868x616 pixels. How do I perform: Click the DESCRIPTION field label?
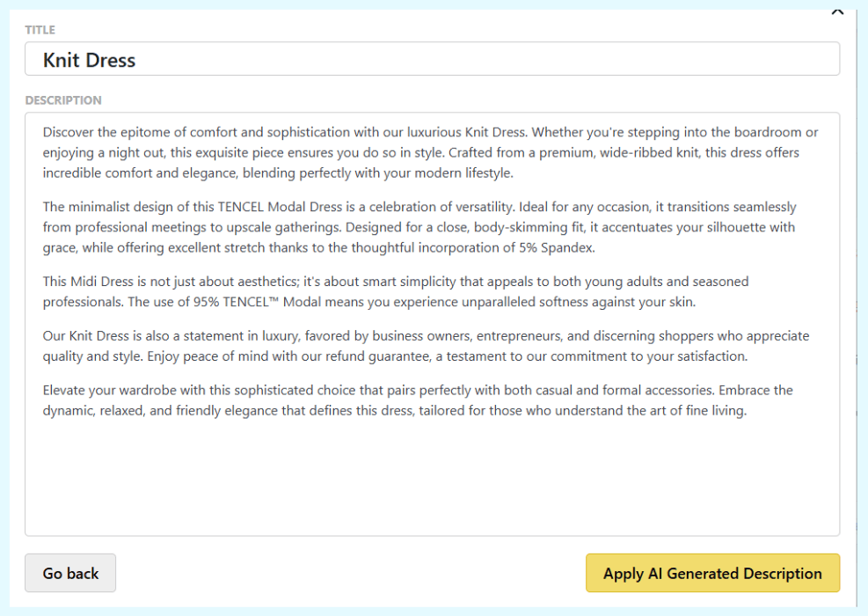[x=63, y=100]
